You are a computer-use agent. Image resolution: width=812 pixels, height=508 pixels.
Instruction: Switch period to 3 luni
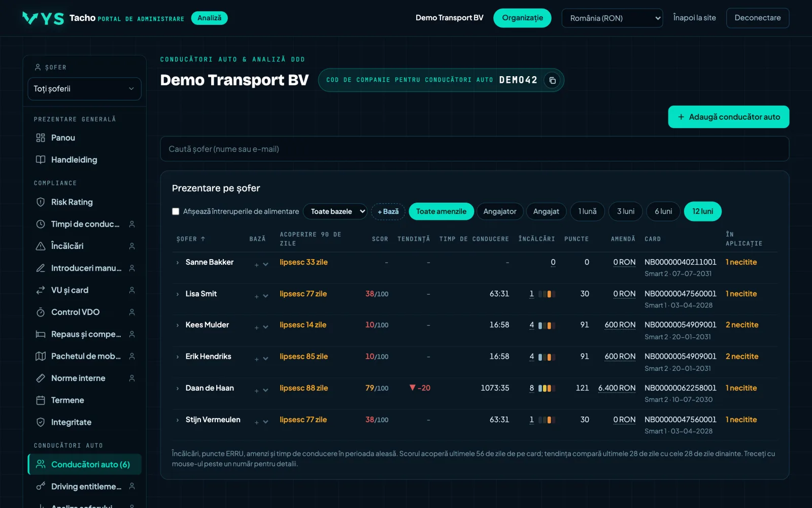pos(626,211)
